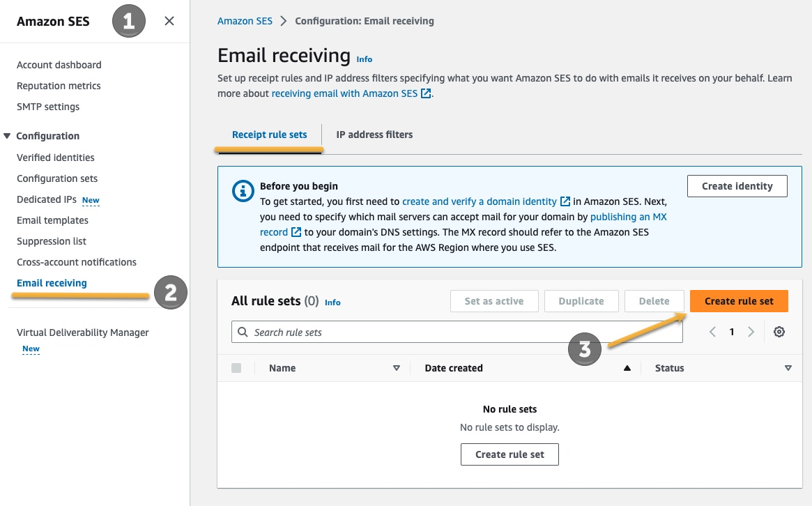Go to next page of rule sets
812x506 pixels.
[751, 332]
